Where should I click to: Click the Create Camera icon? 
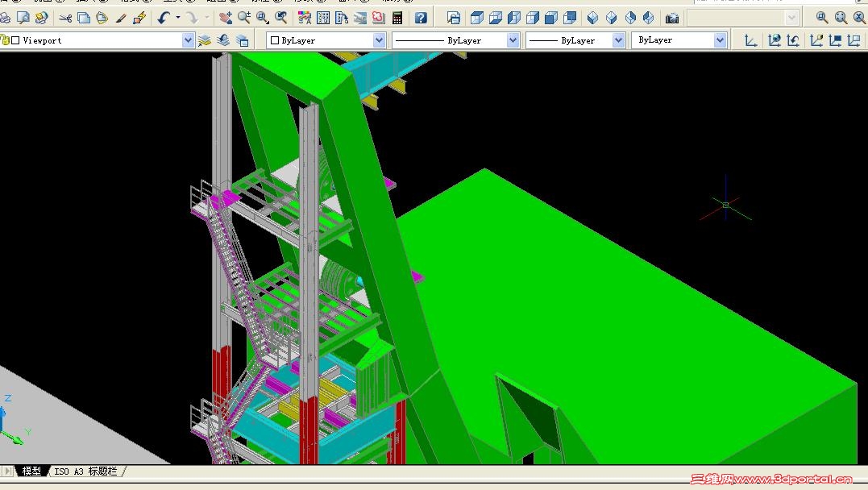point(672,19)
